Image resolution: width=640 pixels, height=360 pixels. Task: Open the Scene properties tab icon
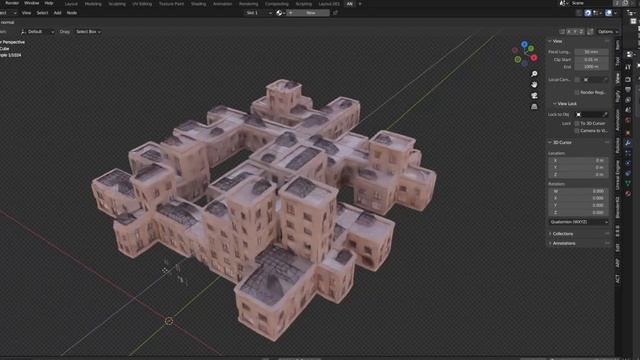[628, 110]
